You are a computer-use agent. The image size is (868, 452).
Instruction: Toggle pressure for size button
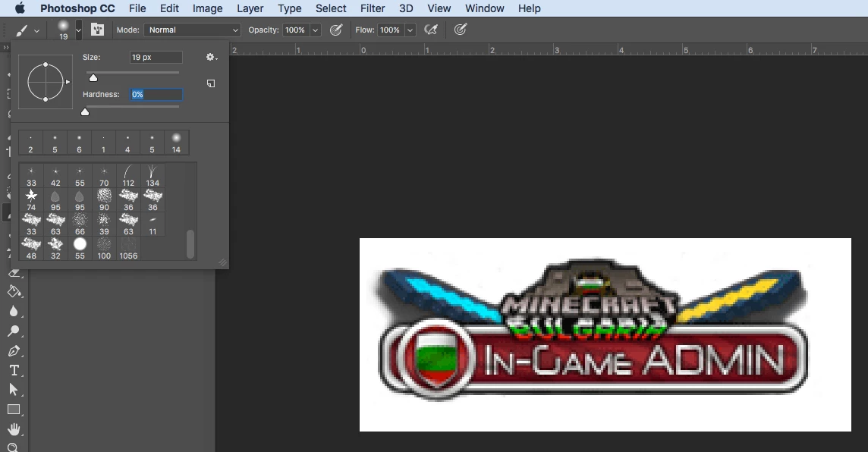[460, 30]
